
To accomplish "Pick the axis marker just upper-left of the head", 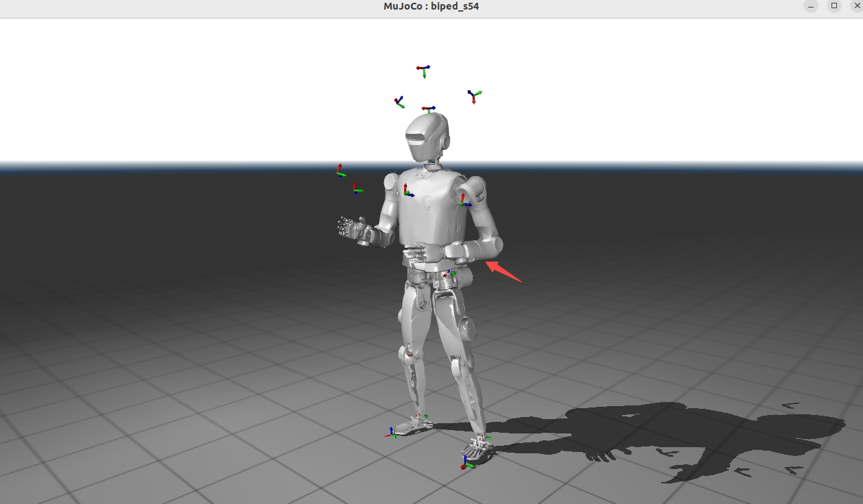I will [x=399, y=102].
